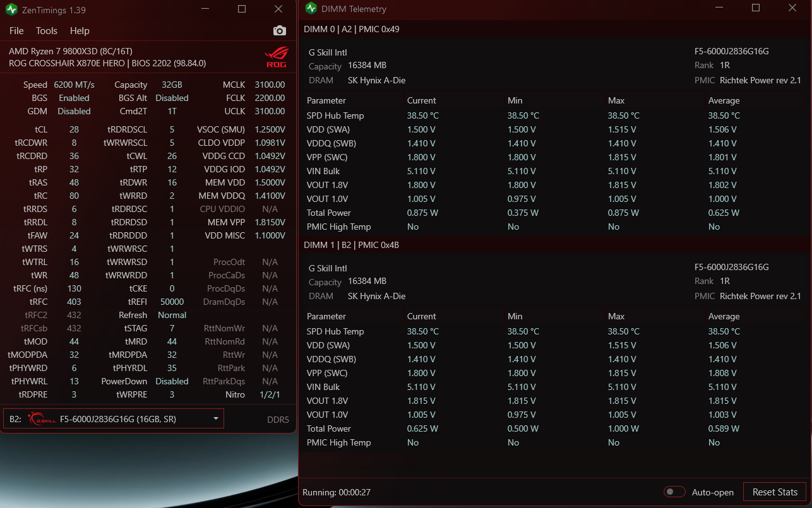
Task: Close the ZenTimings window
Action: point(278,9)
